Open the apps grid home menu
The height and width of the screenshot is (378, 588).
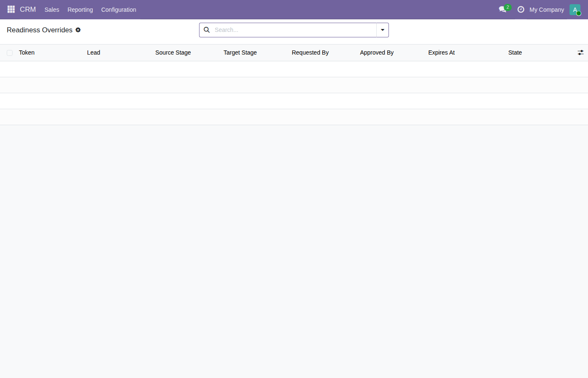(11, 9)
